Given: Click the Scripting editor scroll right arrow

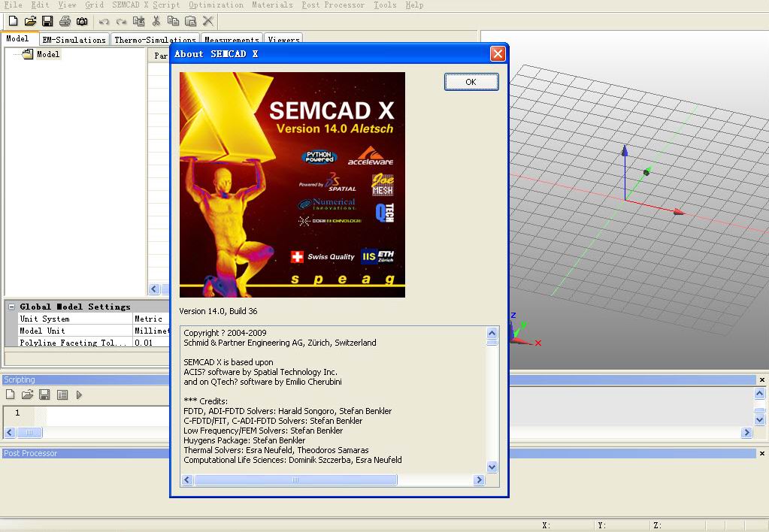Looking at the screenshot, I should click(746, 433).
